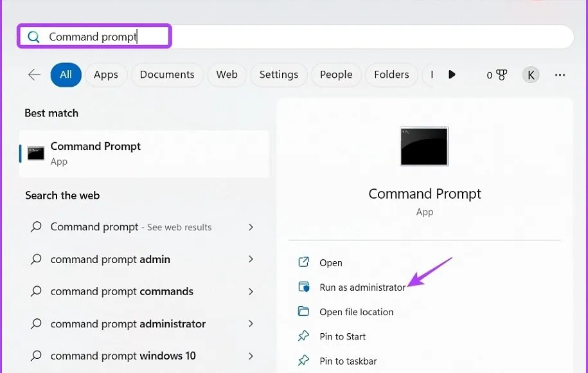The image size is (588, 373).
Task: Click the large Command Prompt preview icon
Action: (x=424, y=147)
